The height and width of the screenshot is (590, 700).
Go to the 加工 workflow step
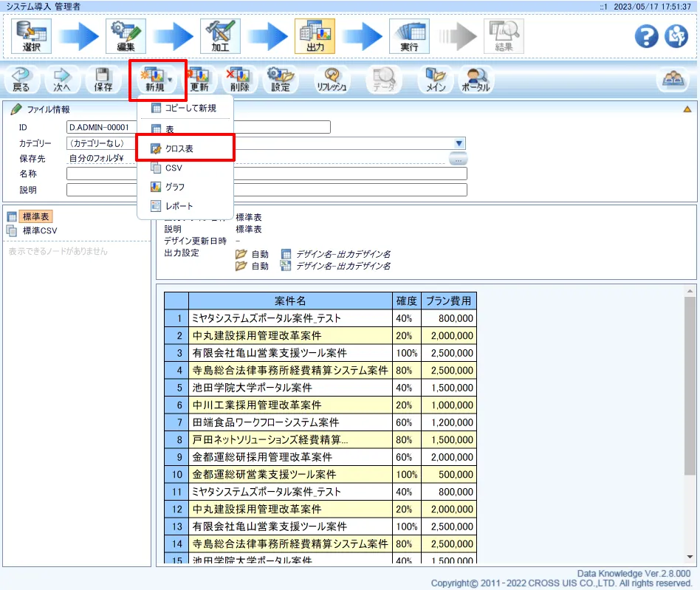click(x=220, y=35)
